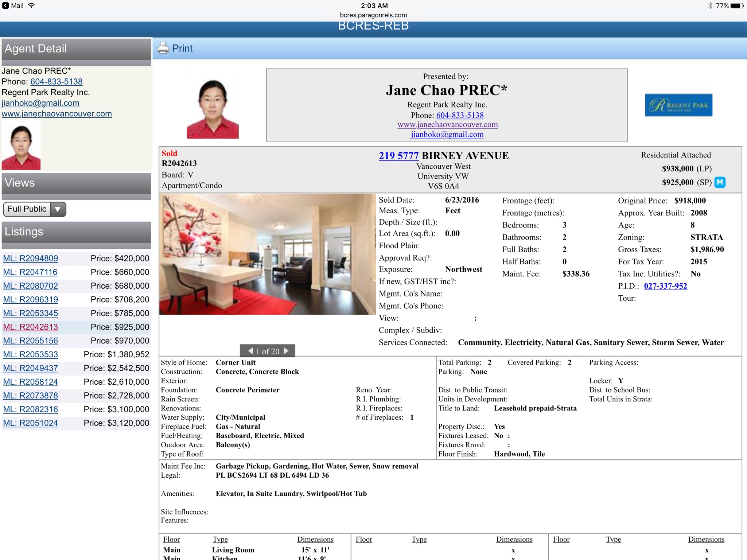Open listing ML: R2094809
The height and width of the screenshot is (560, 747).
(31, 258)
